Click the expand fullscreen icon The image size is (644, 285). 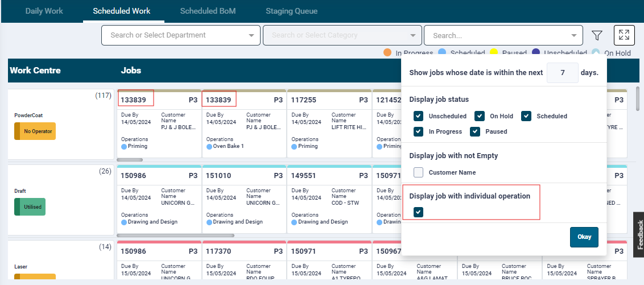[x=624, y=35]
